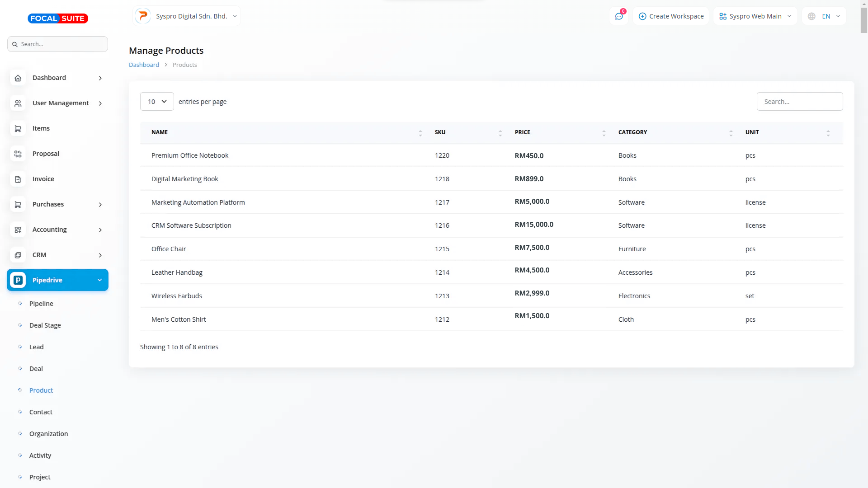Click the Proposal sidebar icon
868x488 pixels.
pyautogui.click(x=18, y=154)
